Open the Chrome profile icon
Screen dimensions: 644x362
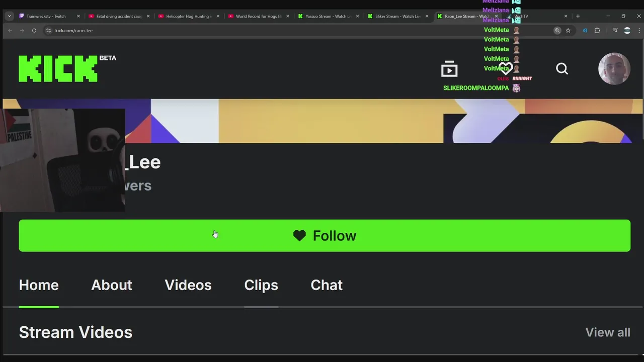point(627,30)
